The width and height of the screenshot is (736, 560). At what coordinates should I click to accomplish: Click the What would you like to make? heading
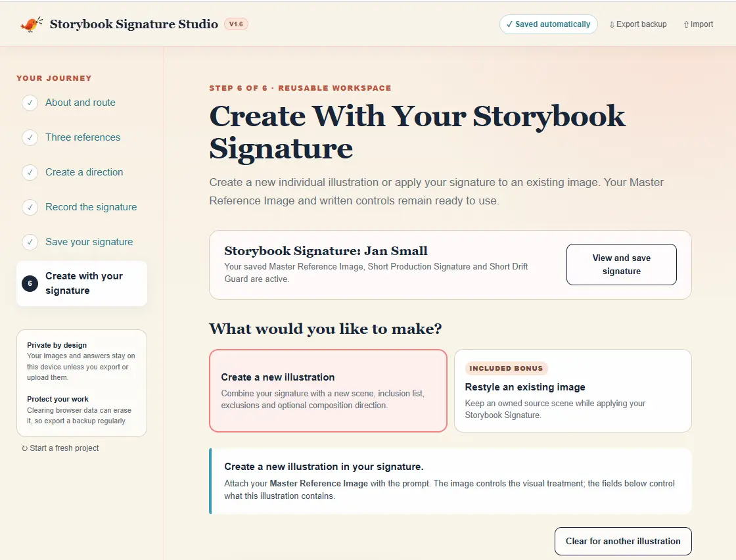325,329
